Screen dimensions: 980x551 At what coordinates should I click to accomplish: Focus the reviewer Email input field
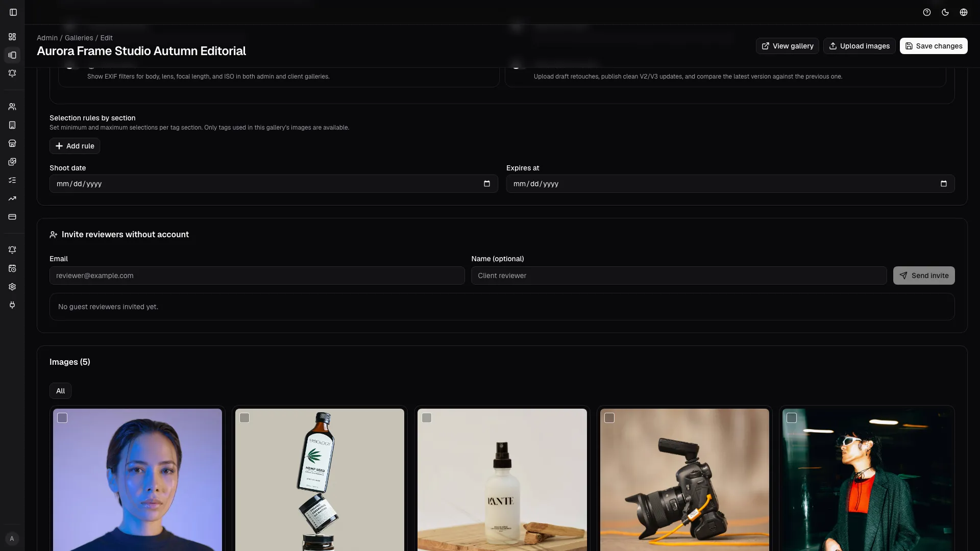[257, 275]
